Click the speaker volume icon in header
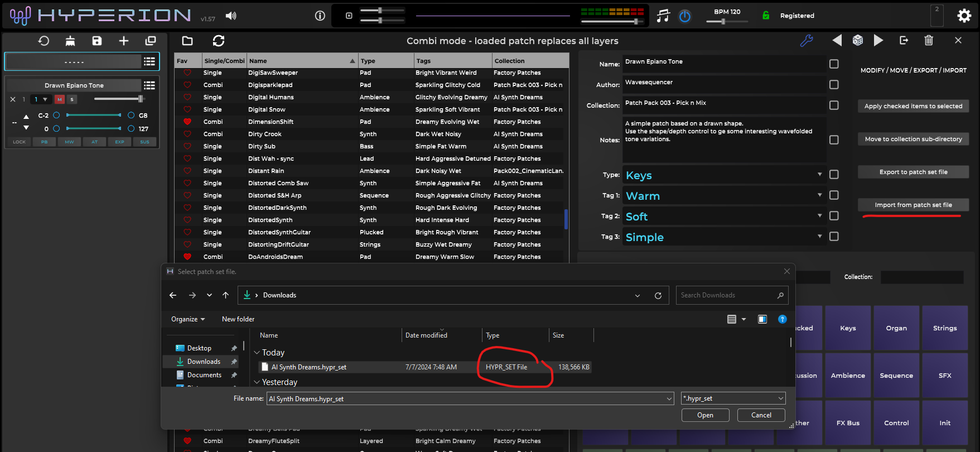 (231, 16)
